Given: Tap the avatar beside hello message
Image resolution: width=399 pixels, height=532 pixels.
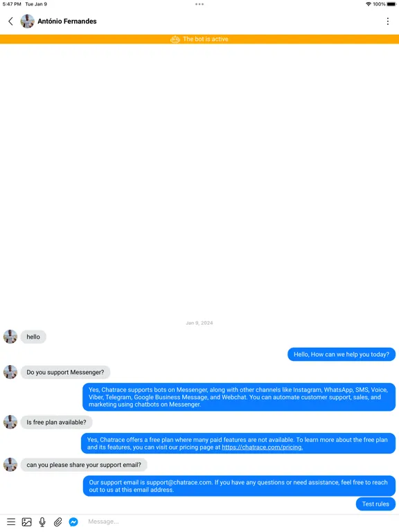Looking at the screenshot, I should click(10, 337).
